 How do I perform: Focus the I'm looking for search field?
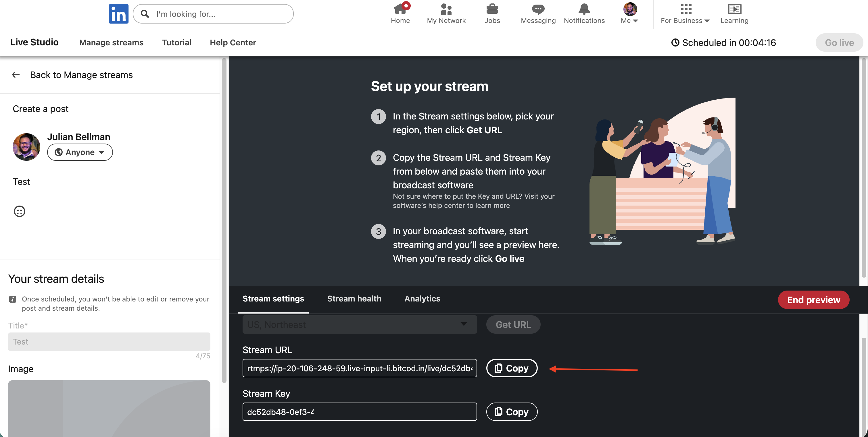point(213,14)
